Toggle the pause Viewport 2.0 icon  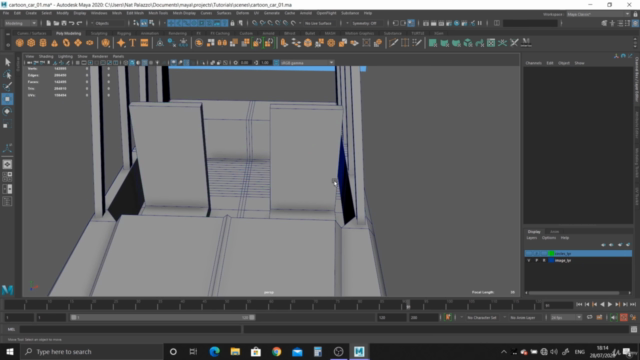[x=480, y=23]
